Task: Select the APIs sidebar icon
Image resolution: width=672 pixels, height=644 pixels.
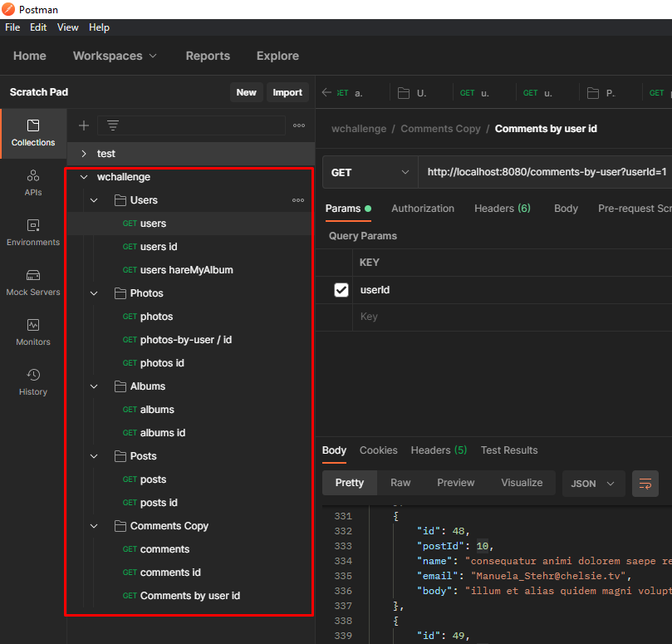Action: point(32,184)
